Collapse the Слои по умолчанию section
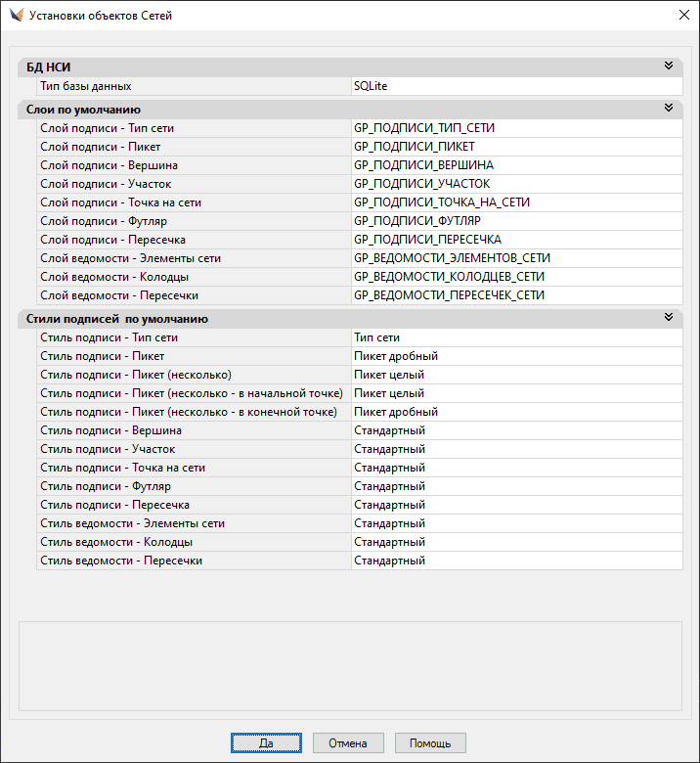Viewport: 700px width, 763px height. click(x=669, y=109)
